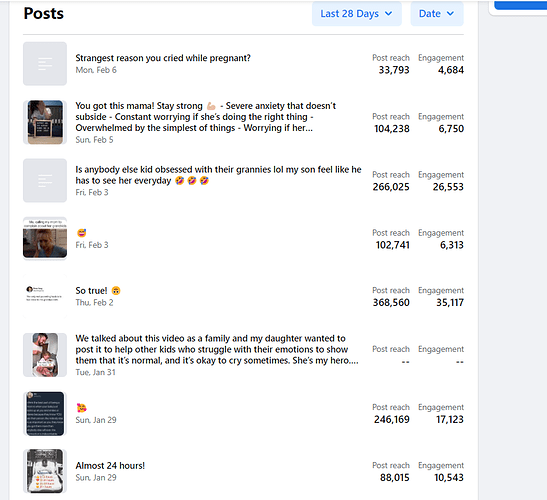
Task: Open 'Strangest reason you cried while pregnant?' post
Action: 163,58
